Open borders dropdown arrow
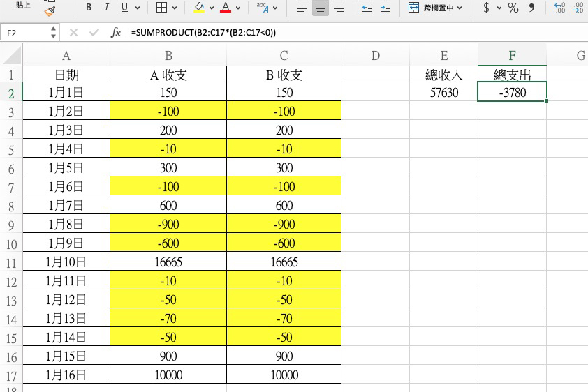 click(x=175, y=8)
